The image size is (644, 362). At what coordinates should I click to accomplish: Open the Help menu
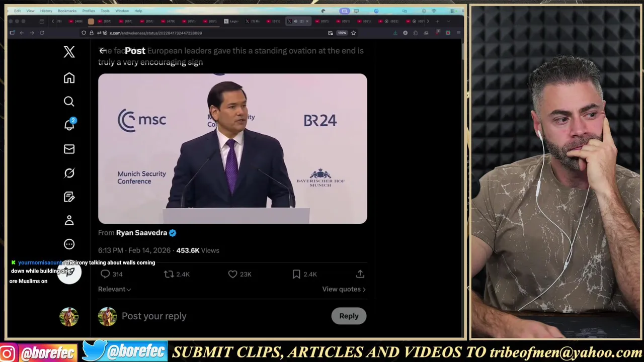[138, 11]
